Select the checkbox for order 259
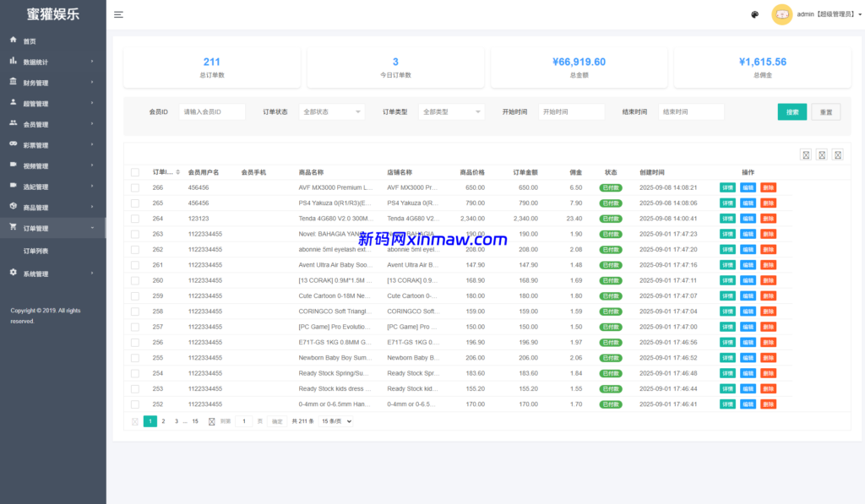Screen dimensions: 865x504 (135, 296)
